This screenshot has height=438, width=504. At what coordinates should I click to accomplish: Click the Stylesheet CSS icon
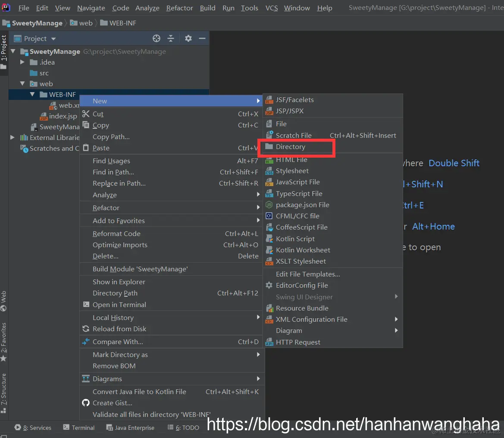pyautogui.click(x=269, y=171)
